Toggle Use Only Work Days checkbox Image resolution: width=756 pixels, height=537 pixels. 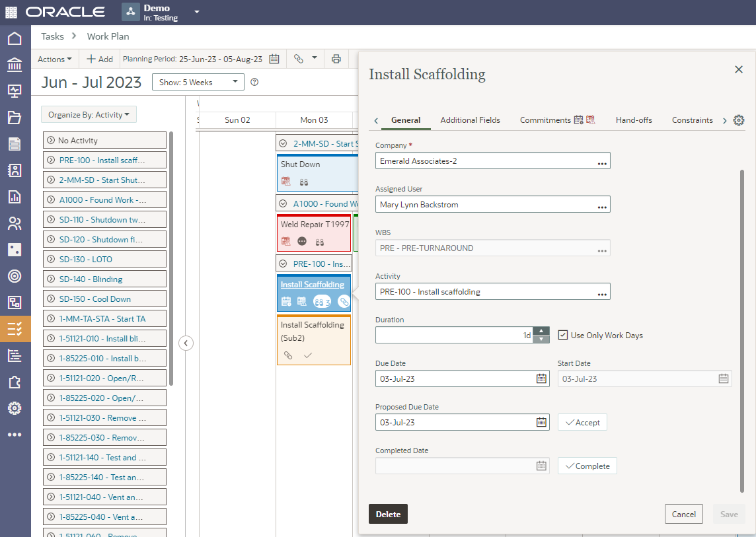point(563,335)
